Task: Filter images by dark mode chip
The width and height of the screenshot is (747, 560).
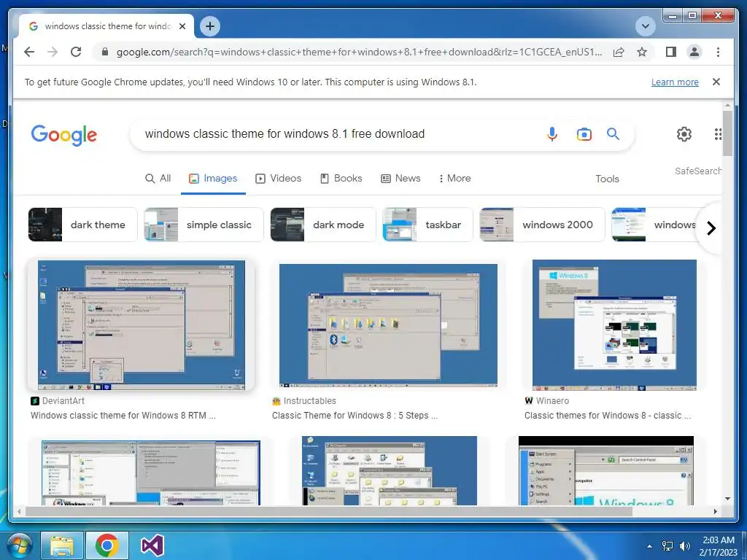Action: 323,225
